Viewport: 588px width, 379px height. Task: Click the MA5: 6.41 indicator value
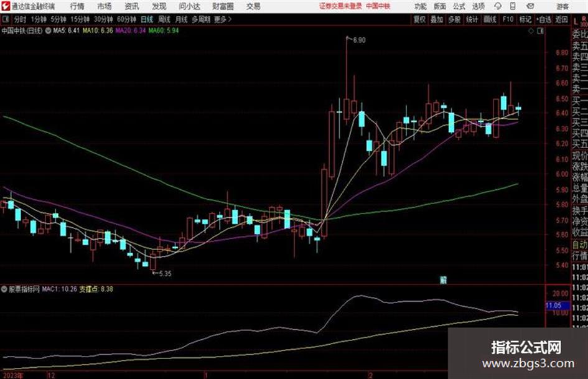point(66,30)
